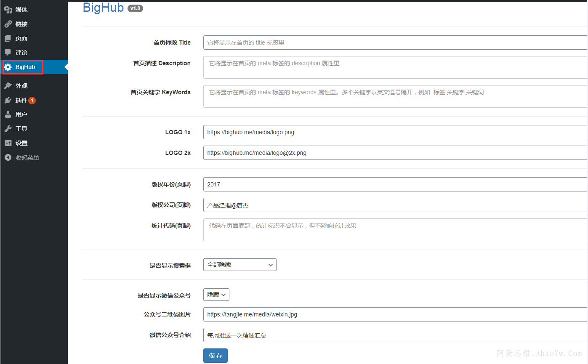Click the media icon in sidebar

pos(8,10)
